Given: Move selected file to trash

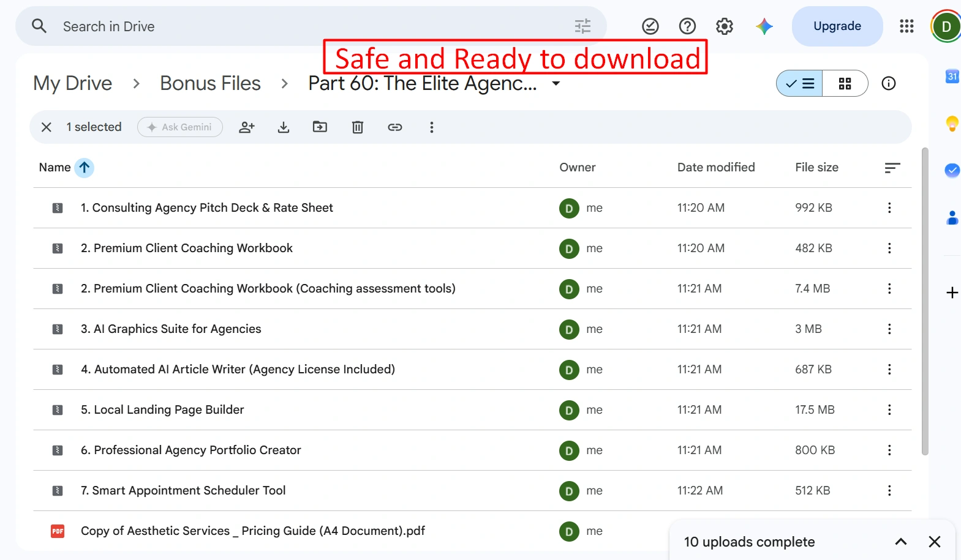Looking at the screenshot, I should click(x=358, y=127).
